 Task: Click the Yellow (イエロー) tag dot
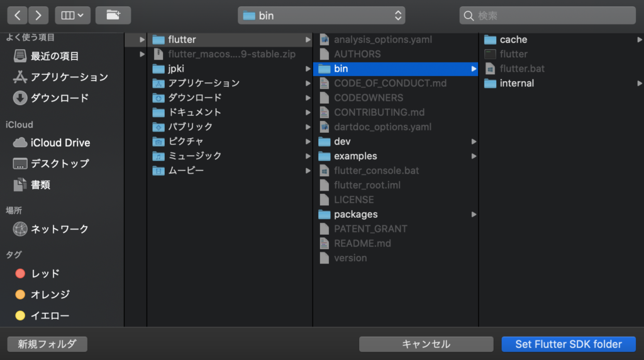(x=20, y=315)
